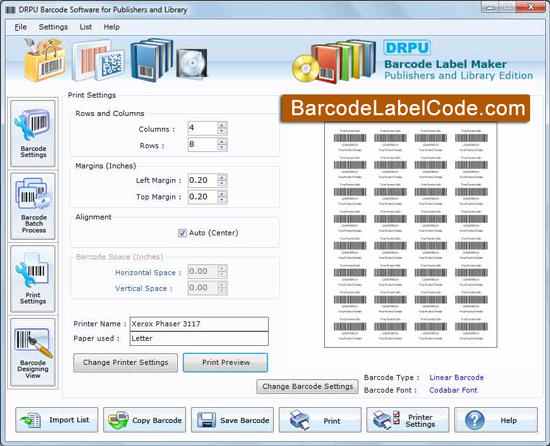
Task: Click the Print Preview button
Action: click(226, 363)
